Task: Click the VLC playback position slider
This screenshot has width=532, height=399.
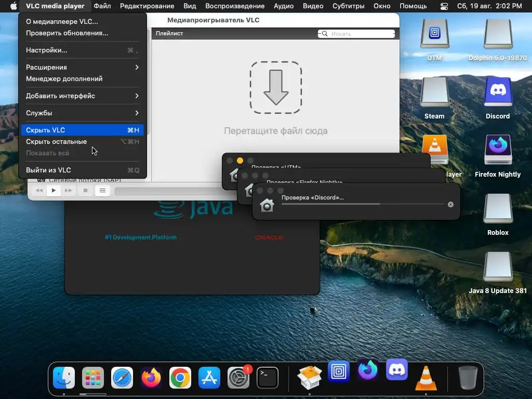Action: click(x=169, y=191)
